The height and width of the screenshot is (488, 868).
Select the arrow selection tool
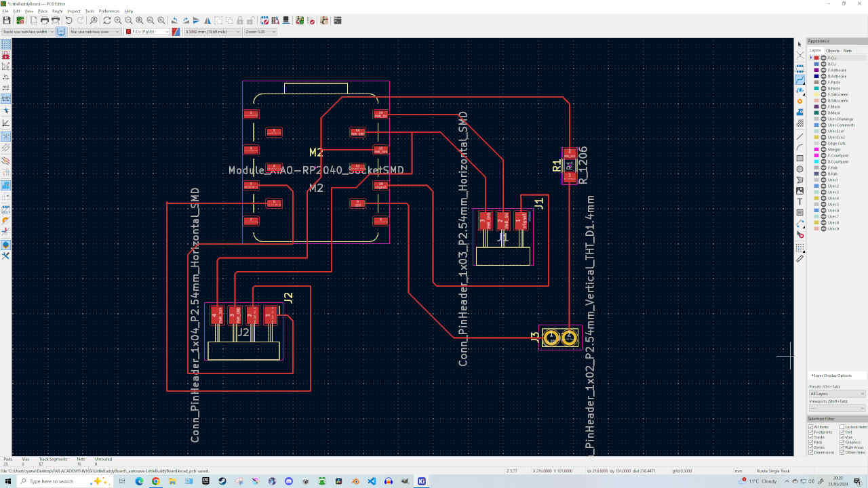point(800,44)
